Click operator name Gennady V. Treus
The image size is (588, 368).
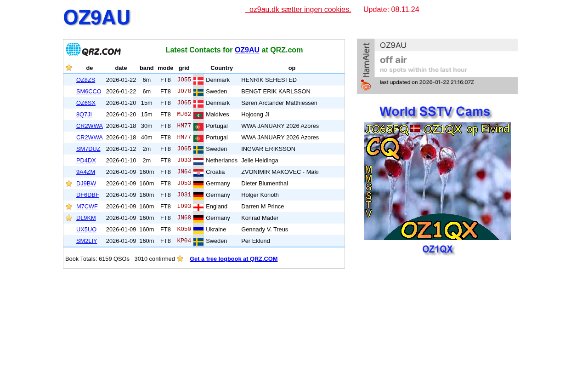pyautogui.click(x=264, y=230)
